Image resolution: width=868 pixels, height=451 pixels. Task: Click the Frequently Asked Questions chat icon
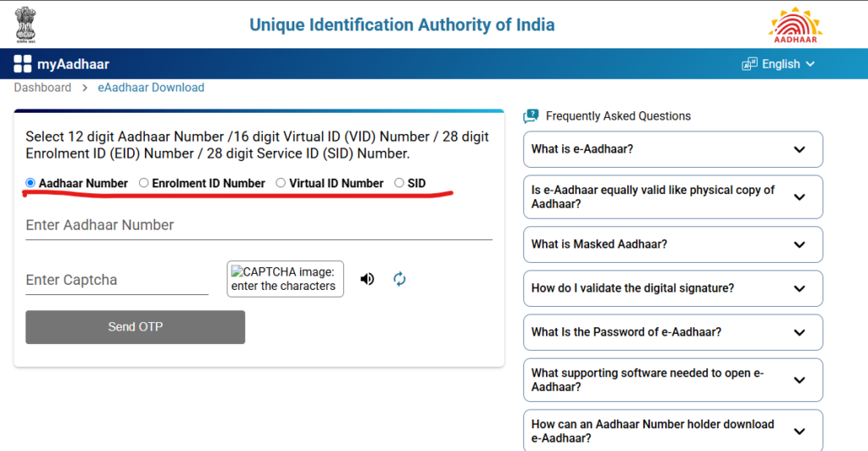pyautogui.click(x=531, y=115)
